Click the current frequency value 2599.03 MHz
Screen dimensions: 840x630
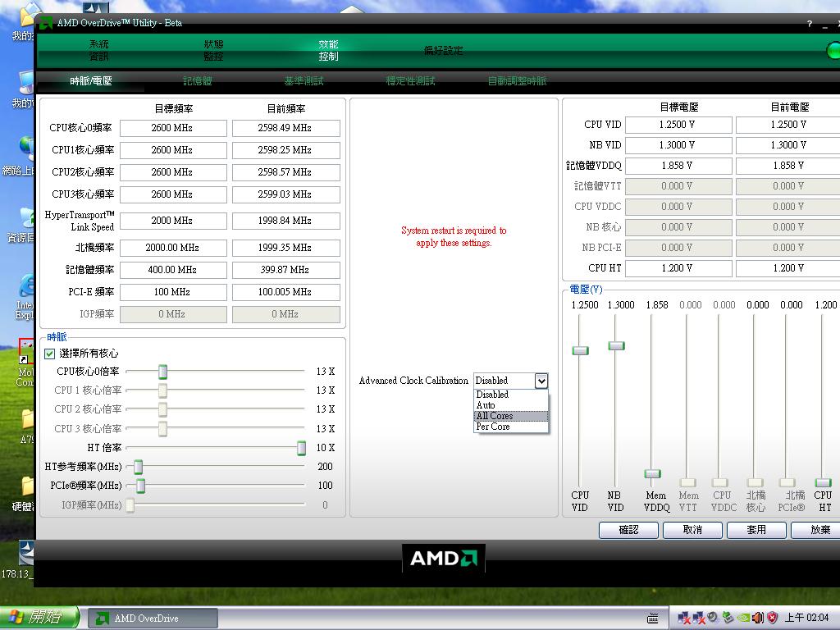point(285,194)
